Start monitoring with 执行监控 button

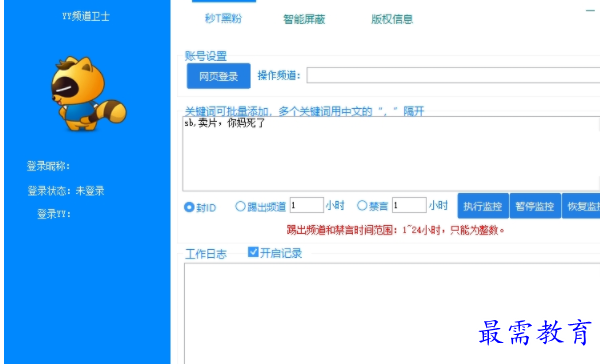click(x=483, y=206)
